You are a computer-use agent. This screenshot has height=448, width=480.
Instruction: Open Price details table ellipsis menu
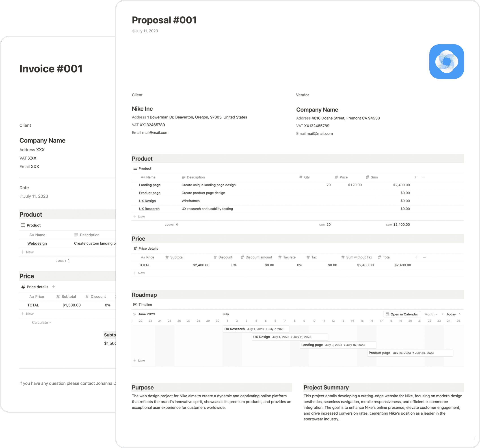tap(424, 257)
